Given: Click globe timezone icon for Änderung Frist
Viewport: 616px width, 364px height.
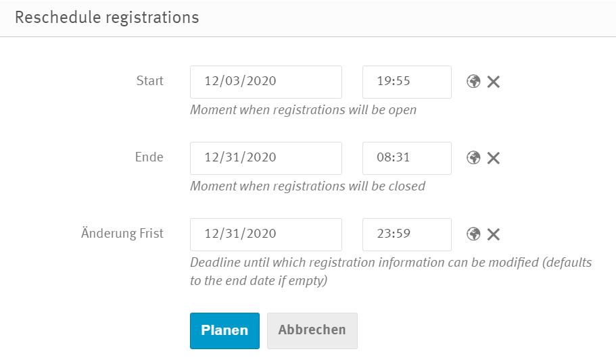Looking at the screenshot, I should click(x=473, y=234).
